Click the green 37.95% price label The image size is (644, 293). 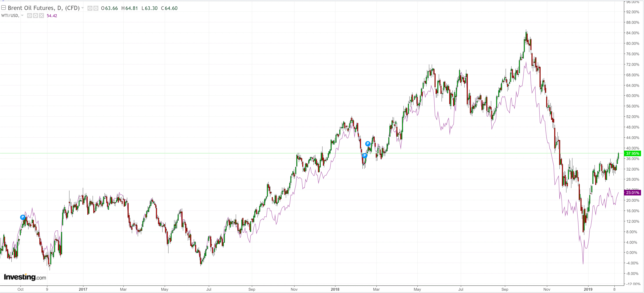coord(632,153)
